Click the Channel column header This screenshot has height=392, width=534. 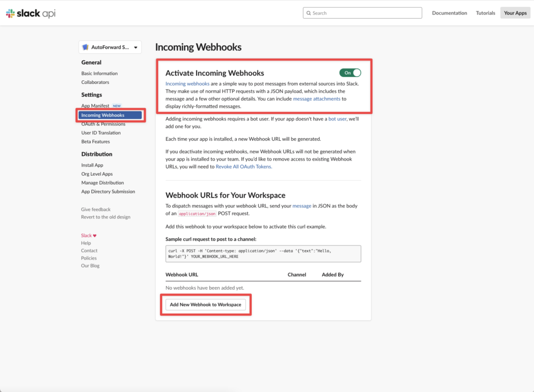[x=297, y=275]
